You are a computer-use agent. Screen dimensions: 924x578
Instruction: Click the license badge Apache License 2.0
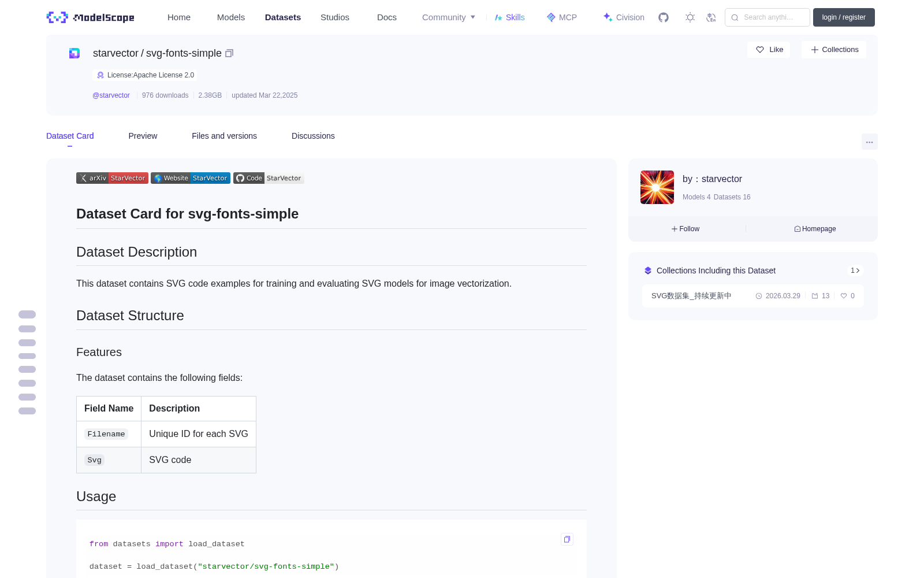(x=144, y=75)
